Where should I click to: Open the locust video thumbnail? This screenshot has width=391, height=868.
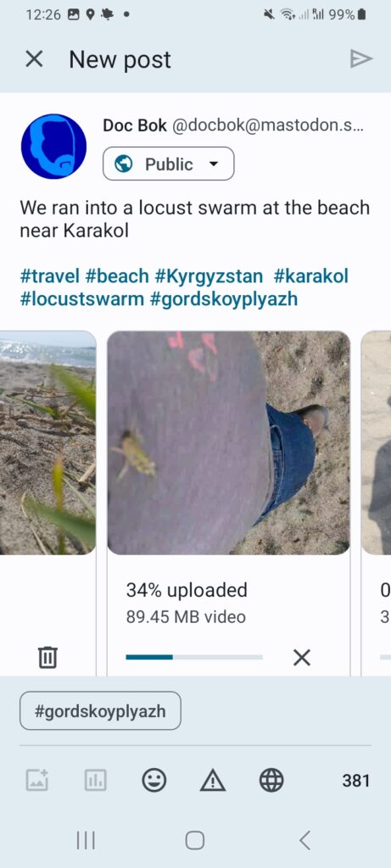pos(229,442)
